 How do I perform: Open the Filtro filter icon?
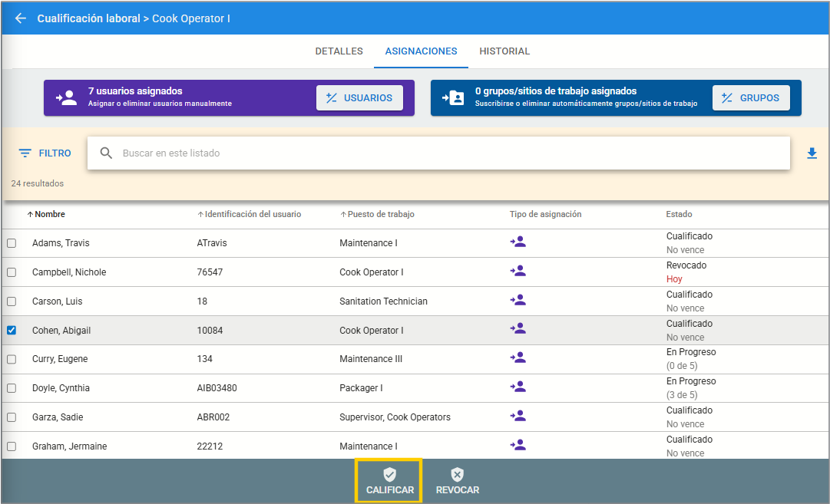25,153
